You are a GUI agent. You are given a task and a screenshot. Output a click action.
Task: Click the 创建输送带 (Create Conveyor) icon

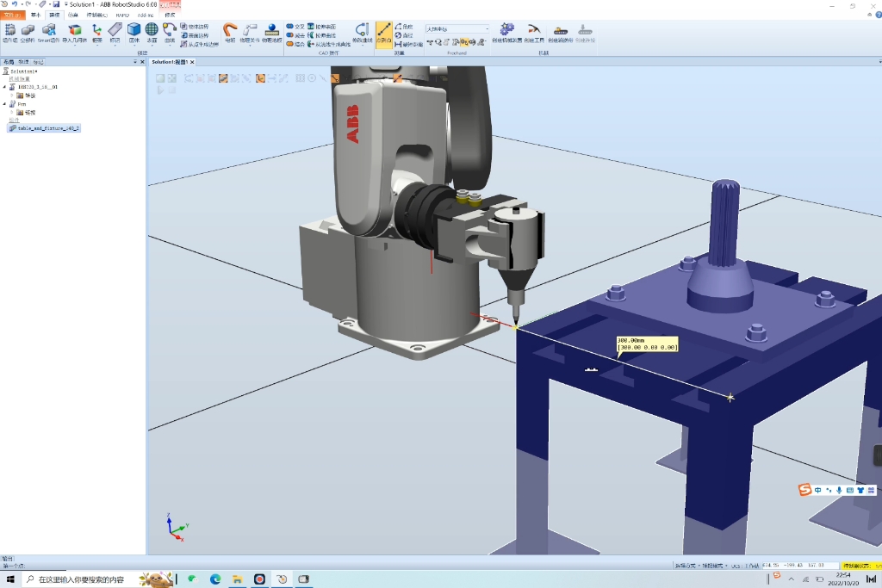click(x=561, y=32)
